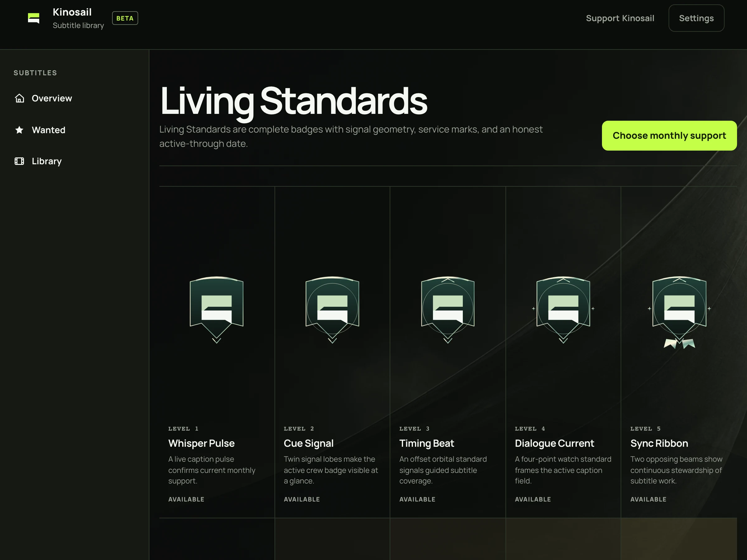Click the Overview home icon
The width and height of the screenshot is (747, 560).
coord(20,98)
